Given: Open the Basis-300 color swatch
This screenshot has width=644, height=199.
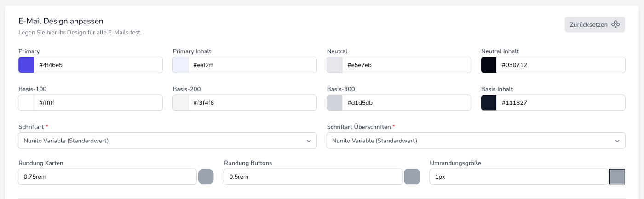Looking at the screenshot, I should tap(334, 103).
